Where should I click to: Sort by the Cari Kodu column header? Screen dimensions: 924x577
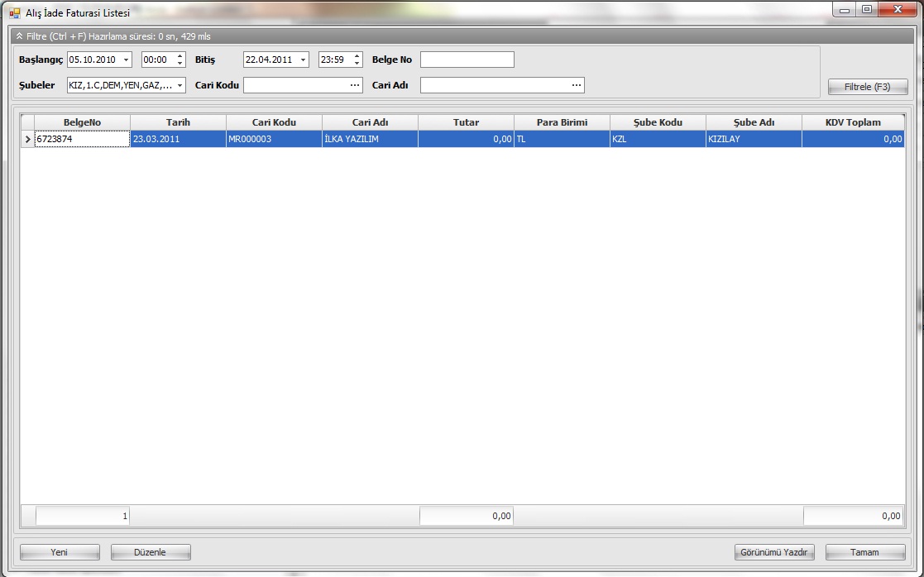tap(274, 122)
